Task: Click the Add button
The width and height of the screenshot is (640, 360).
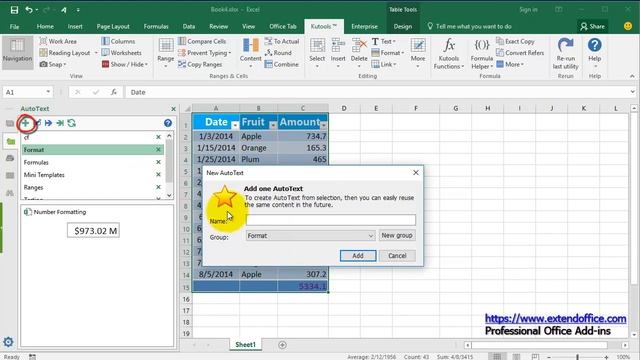Action: 358,256
